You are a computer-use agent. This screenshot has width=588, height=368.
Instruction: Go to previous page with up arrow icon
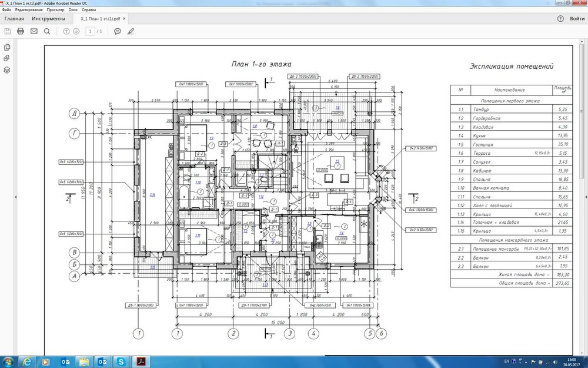point(66,31)
